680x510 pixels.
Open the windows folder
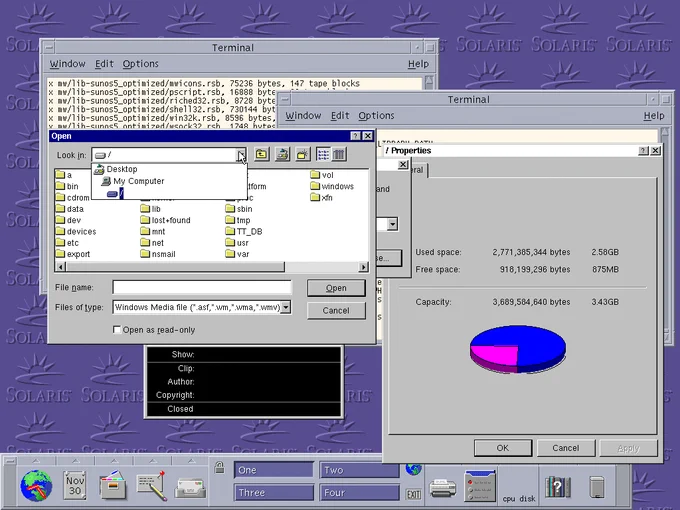coord(332,186)
